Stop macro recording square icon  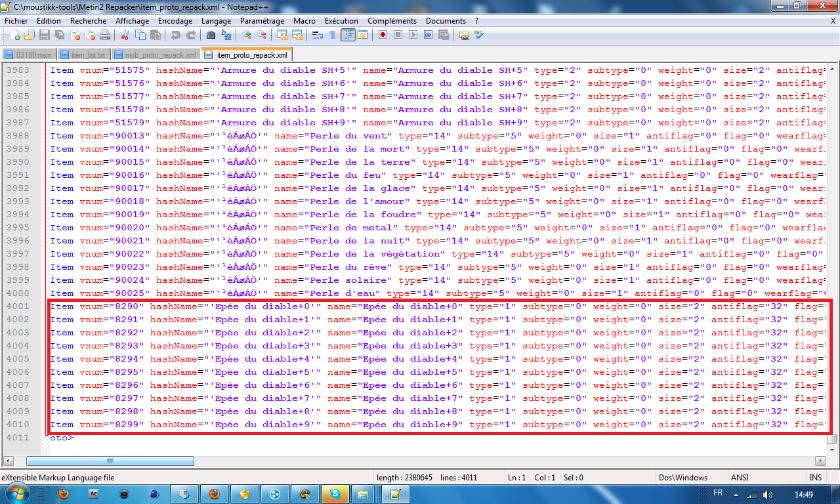(x=398, y=35)
